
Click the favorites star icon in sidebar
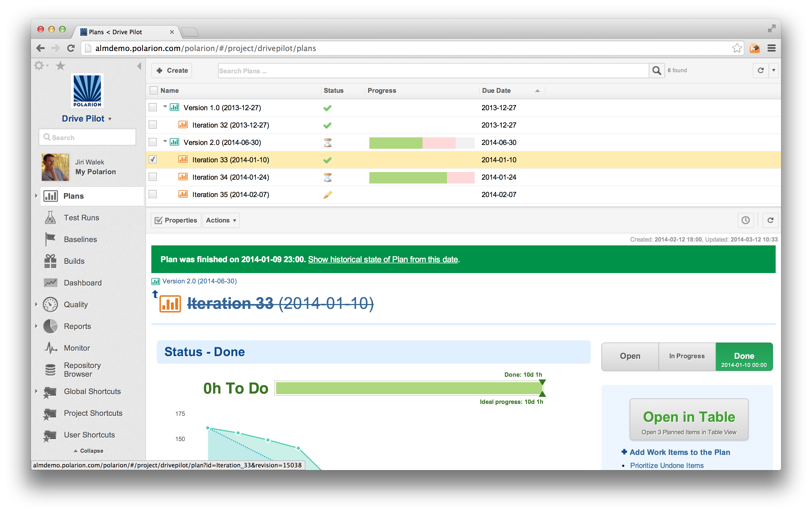pos(60,66)
